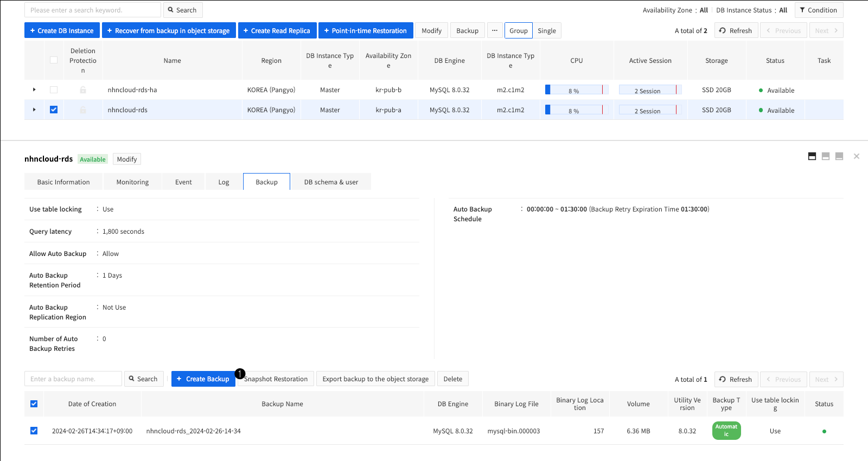Click the medium panel layout icon
868x461 pixels.
[826, 156]
